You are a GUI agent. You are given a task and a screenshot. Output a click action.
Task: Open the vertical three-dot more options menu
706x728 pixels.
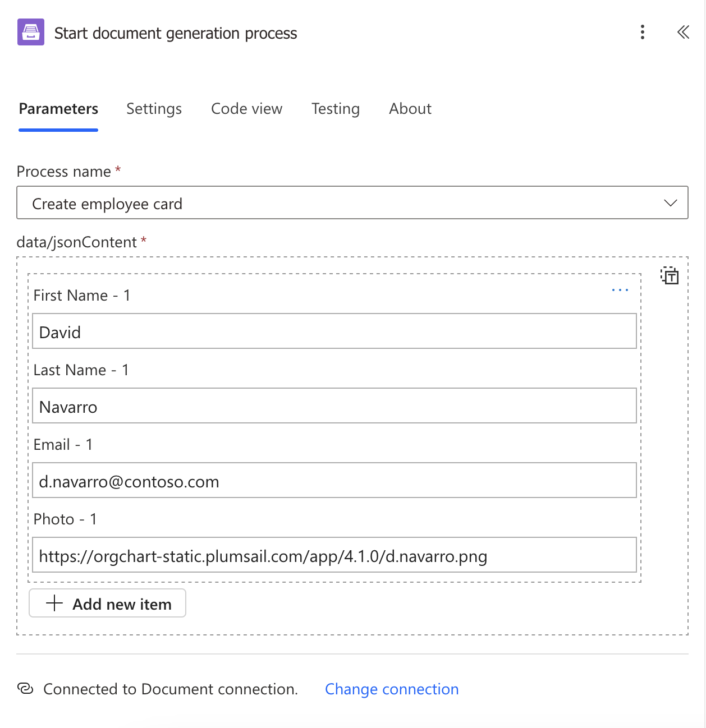(642, 32)
